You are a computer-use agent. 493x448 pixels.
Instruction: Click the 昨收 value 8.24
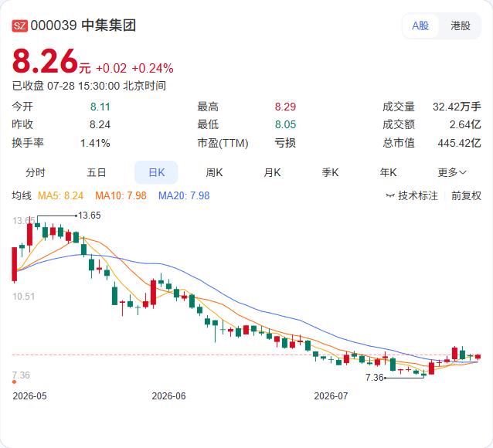click(100, 124)
